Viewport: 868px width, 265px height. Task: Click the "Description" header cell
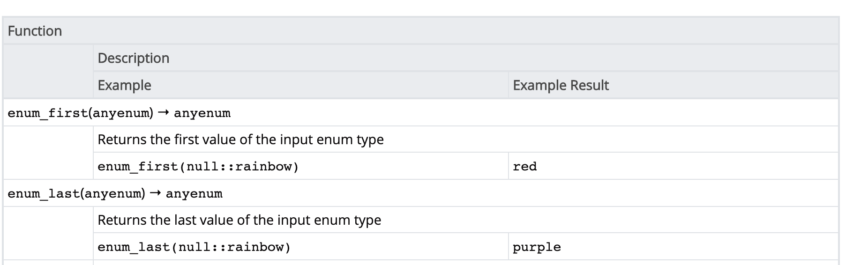134,58
